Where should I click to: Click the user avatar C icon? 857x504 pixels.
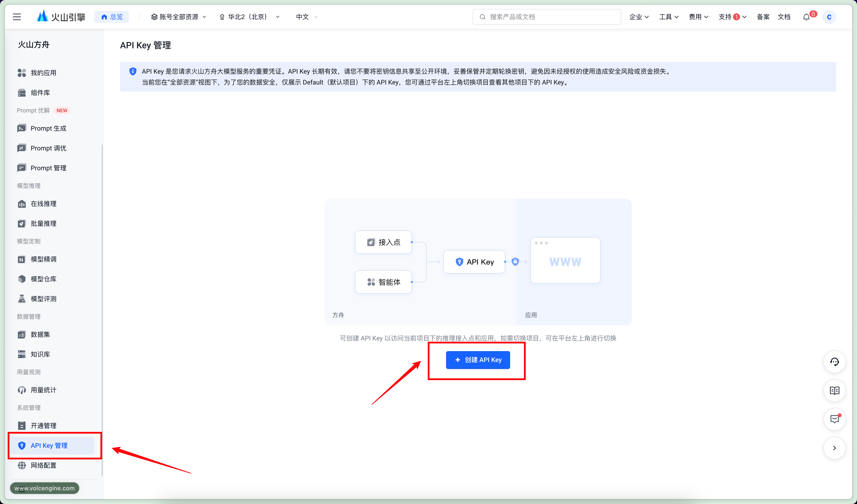[829, 17]
